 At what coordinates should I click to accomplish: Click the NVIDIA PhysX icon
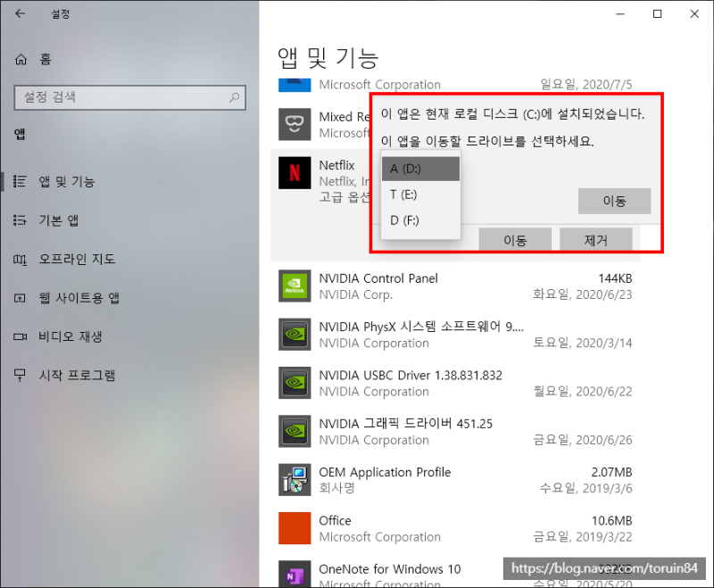295,334
